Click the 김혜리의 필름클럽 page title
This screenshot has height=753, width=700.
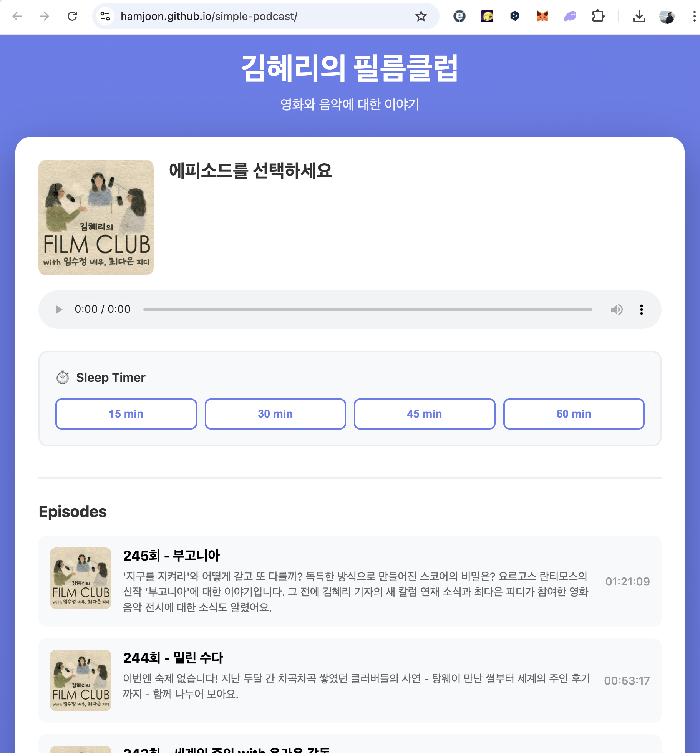(x=350, y=68)
